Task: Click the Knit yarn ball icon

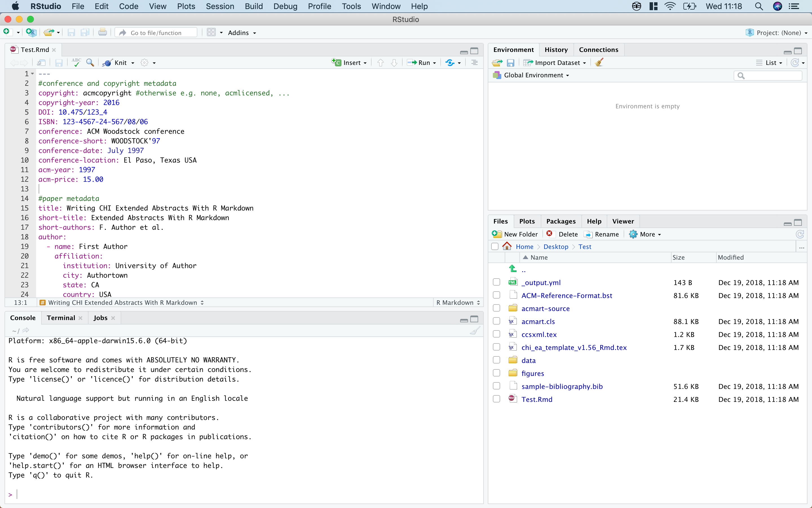Action: [107, 63]
